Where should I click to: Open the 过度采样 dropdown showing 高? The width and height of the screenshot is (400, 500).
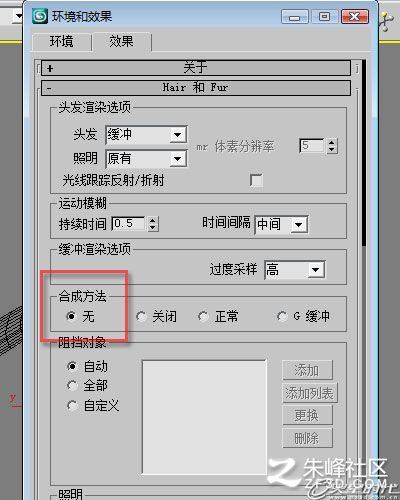pyautogui.click(x=295, y=270)
